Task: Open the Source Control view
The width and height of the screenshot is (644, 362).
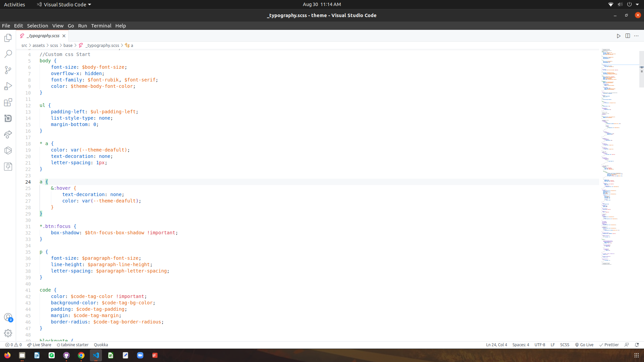Action: pyautogui.click(x=8, y=70)
